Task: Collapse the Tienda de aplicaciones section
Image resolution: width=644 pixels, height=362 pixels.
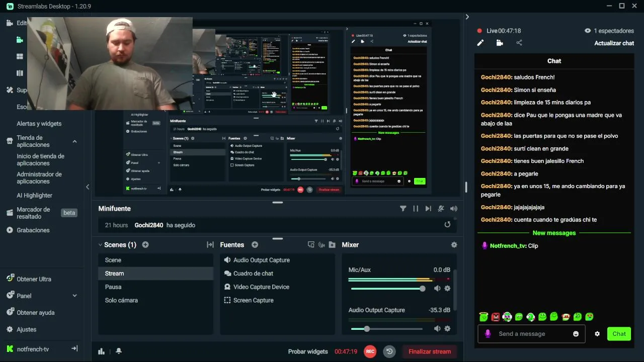Action: coord(74,141)
